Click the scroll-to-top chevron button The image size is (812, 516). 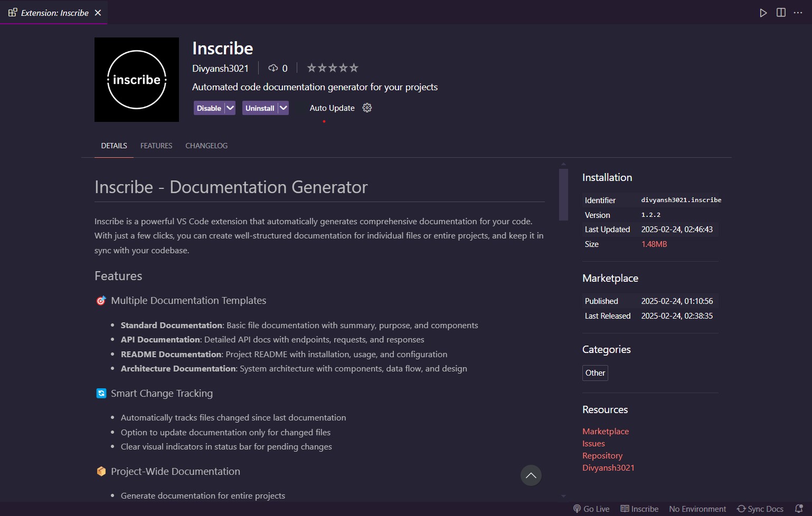(x=531, y=475)
